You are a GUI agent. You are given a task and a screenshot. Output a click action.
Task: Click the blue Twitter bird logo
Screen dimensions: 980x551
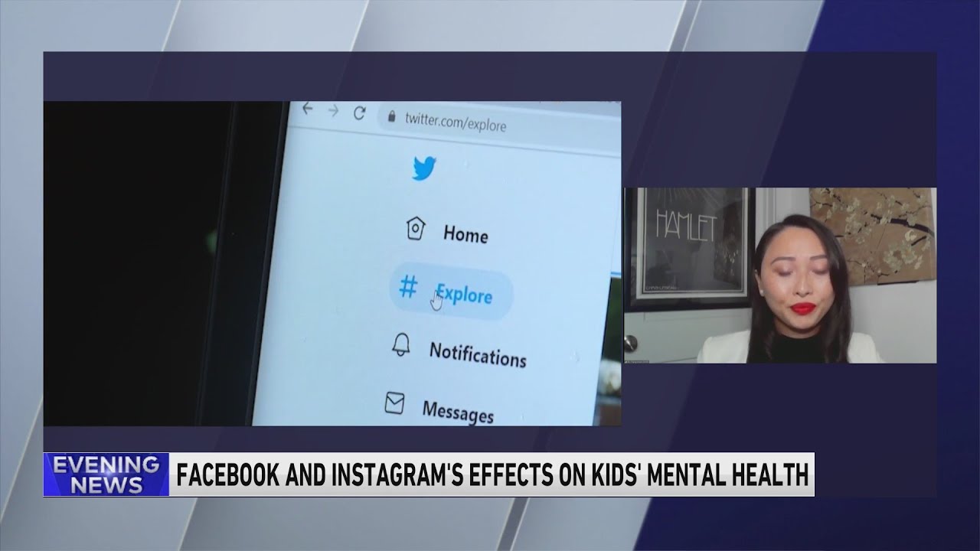pos(424,168)
